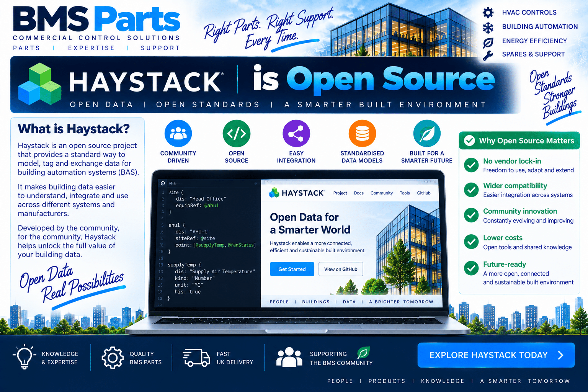
Task: Click the green leaf badge beside Supporting
Action: [x=363, y=352]
